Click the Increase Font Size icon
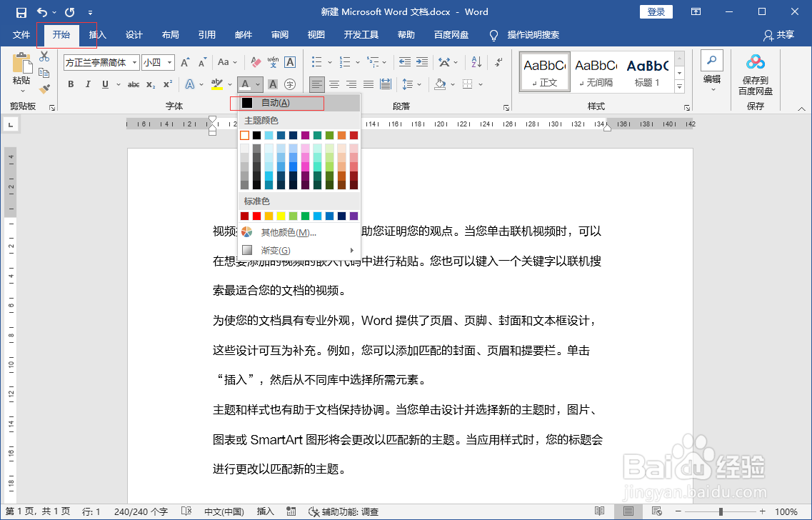The height and width of the screenshot is (520, 812). pos(185,63)
